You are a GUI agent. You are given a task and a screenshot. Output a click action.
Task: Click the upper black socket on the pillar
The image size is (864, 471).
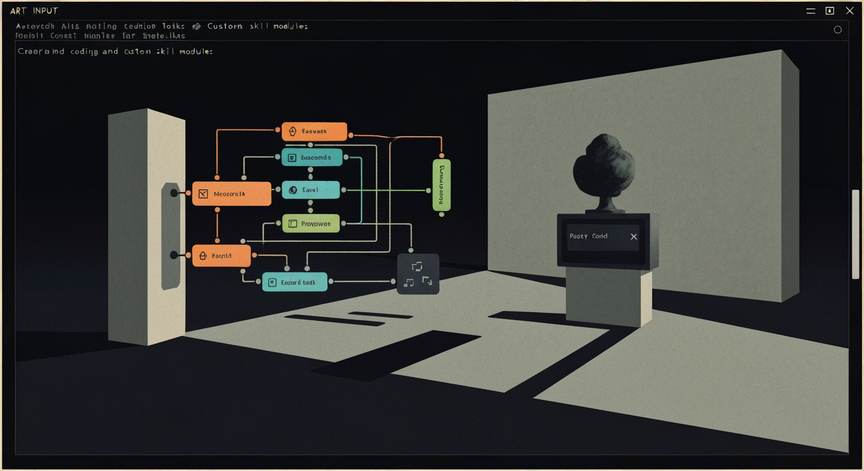174,193
